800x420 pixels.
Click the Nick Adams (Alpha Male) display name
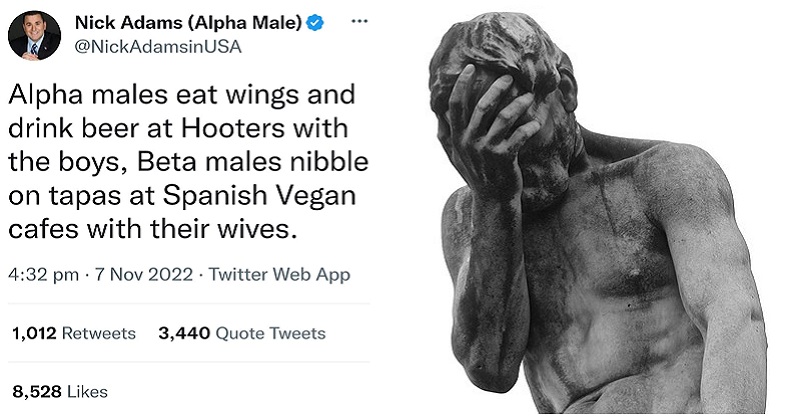pos(188,22)
